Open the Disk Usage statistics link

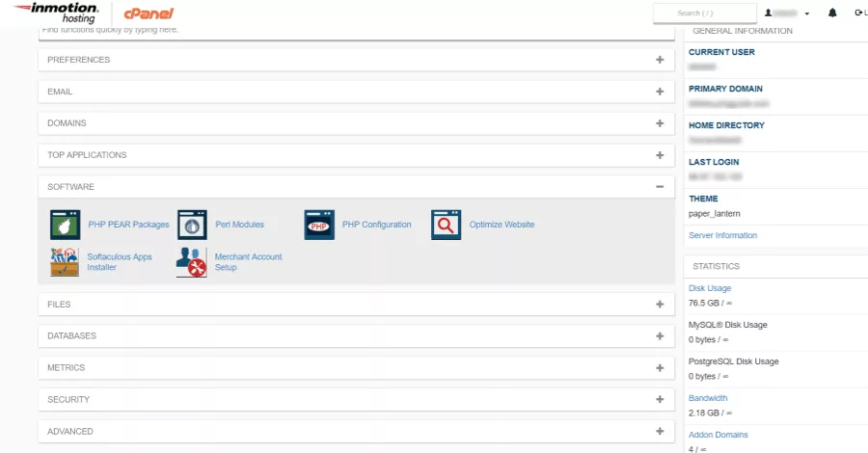point(710,288)
